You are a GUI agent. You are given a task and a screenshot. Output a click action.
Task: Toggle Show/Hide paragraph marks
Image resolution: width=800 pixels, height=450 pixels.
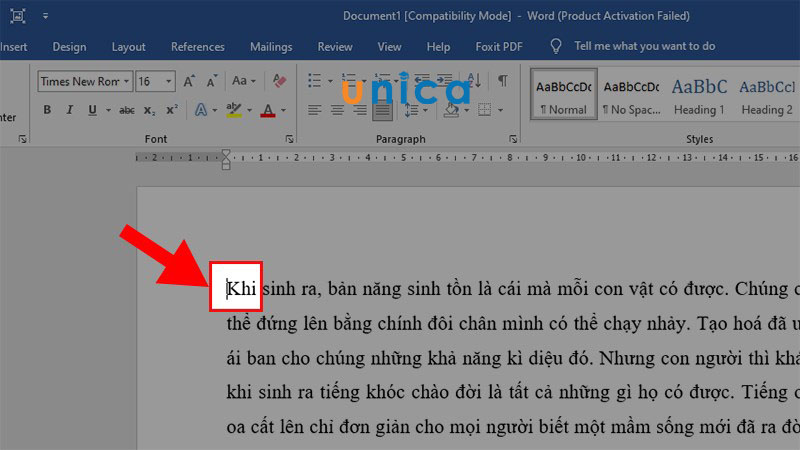click(x=503, y=81)
